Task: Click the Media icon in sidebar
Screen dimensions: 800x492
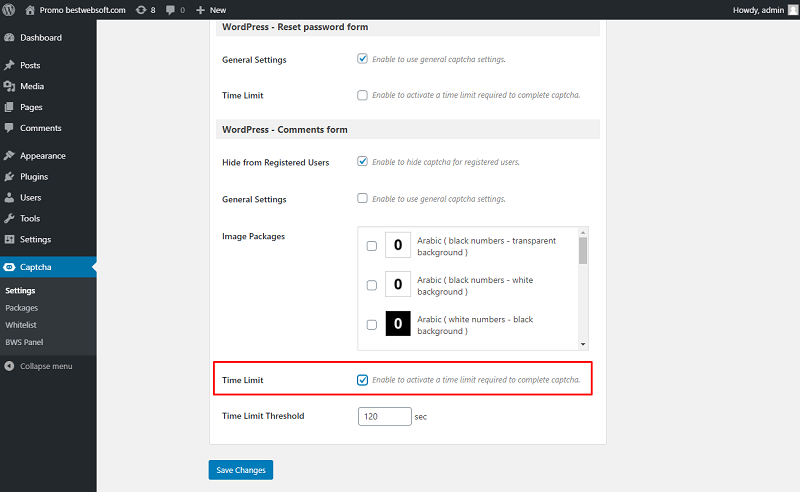Action: (x=9, y=86)
